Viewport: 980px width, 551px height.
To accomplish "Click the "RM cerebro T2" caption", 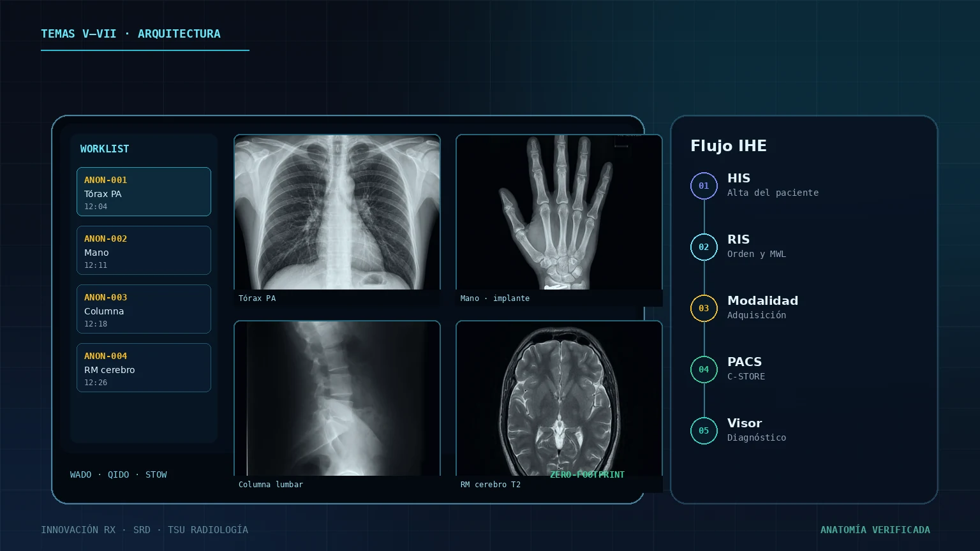I will tap(491, 485).
